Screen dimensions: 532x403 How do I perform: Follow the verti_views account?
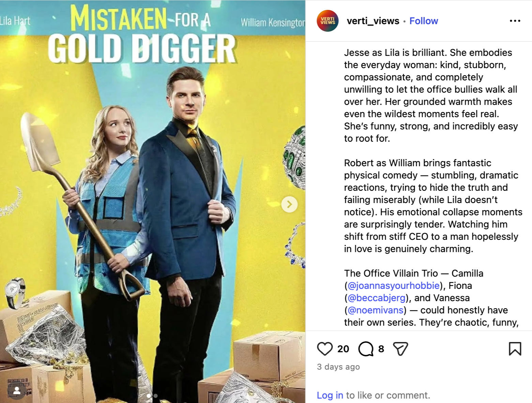coord(424,21)
